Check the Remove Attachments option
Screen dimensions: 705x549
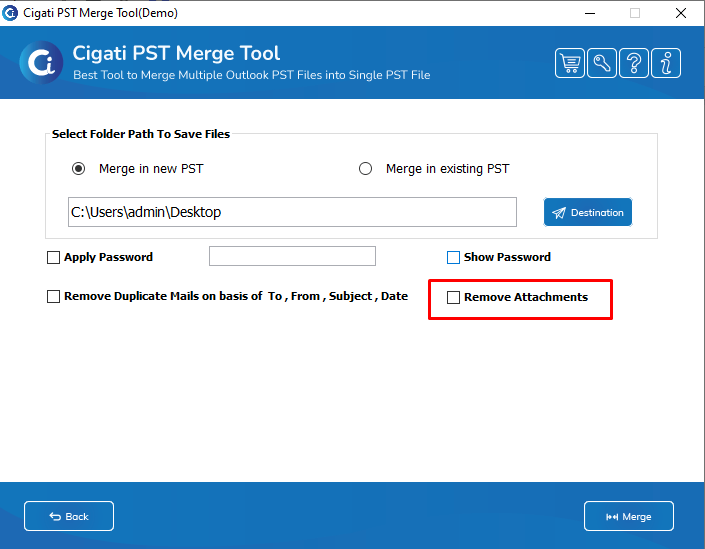tap(453, 298)
